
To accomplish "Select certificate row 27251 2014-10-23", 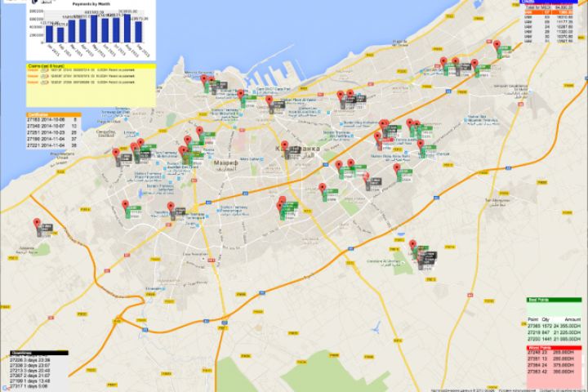I will 52,132.
